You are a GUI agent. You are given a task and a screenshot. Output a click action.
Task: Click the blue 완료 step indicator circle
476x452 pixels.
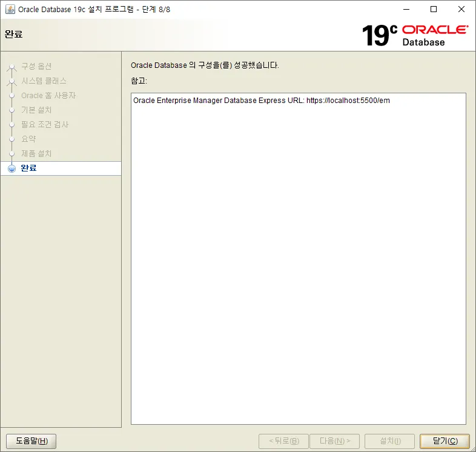12,168
